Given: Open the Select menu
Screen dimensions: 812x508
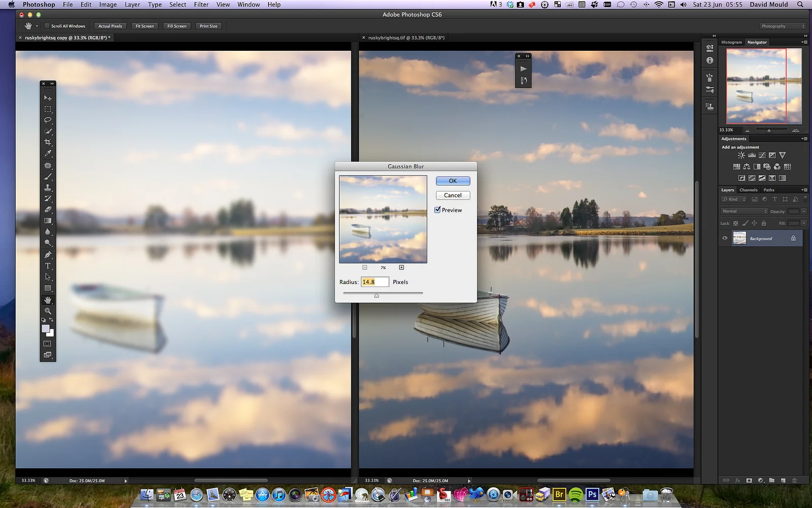Looking at the screenshot, I should [178, 5].
